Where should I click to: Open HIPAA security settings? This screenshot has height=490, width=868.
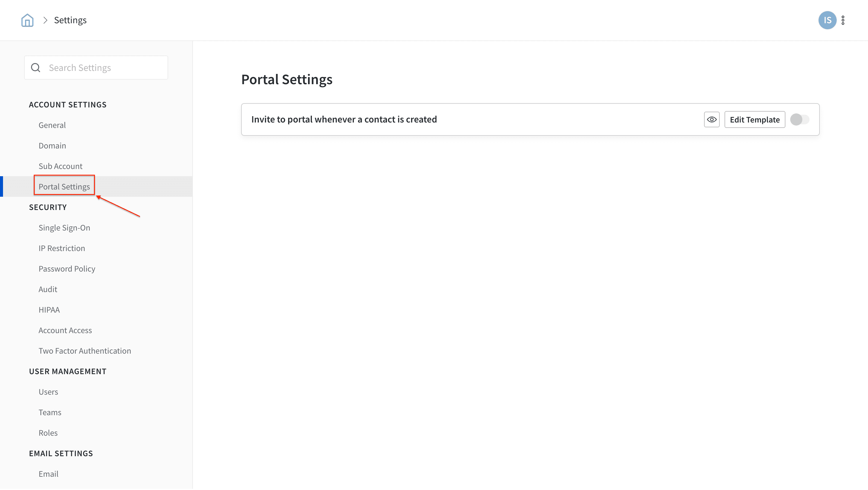click(x=49, y=310)
